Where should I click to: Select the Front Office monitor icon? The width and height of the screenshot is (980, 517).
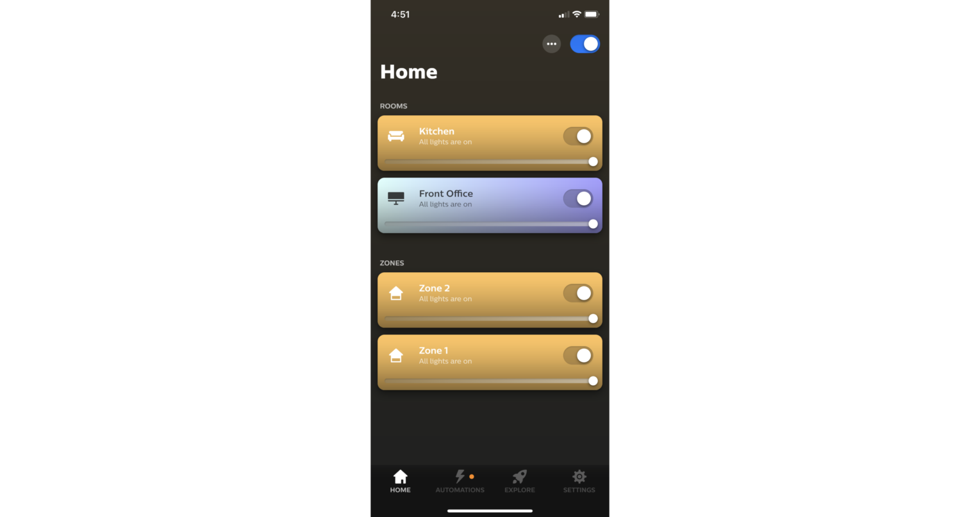pyautogui.click(x=396, y=197)
